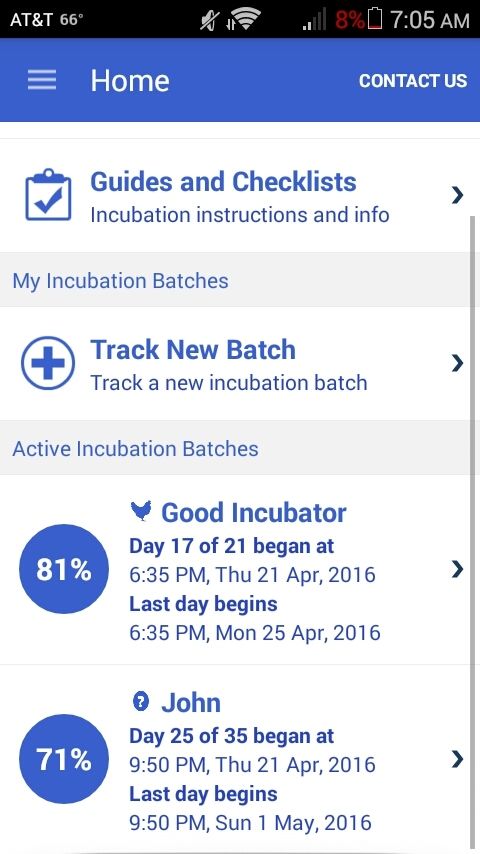Open the Good Incubator batch title

[x=254, y=513]
